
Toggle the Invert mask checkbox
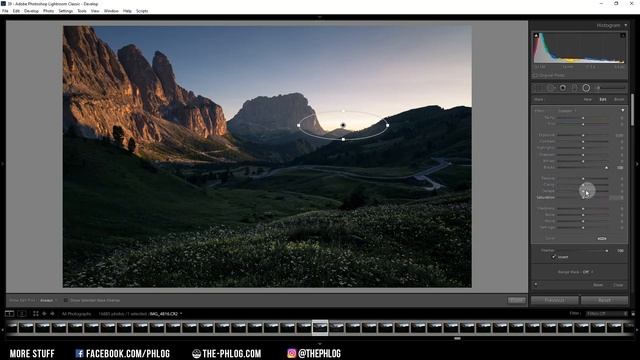coord(554,257)
